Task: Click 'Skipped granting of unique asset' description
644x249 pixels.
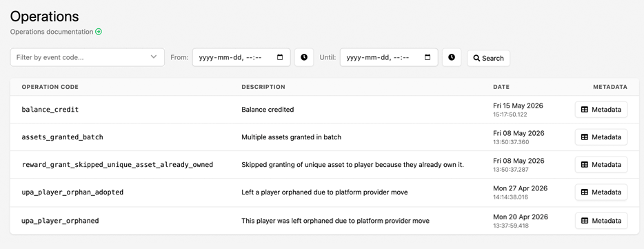Action: [352, 165]
